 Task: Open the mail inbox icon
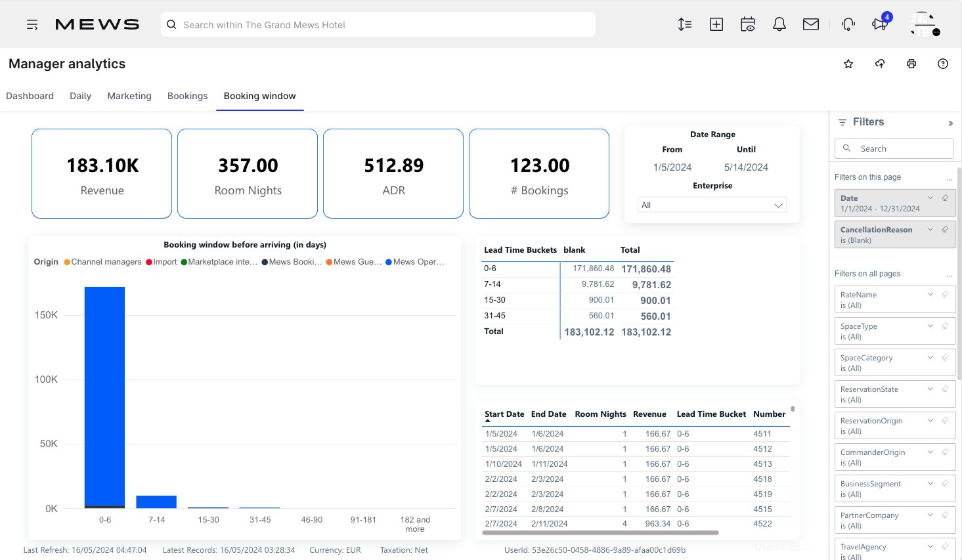point(810,24)
